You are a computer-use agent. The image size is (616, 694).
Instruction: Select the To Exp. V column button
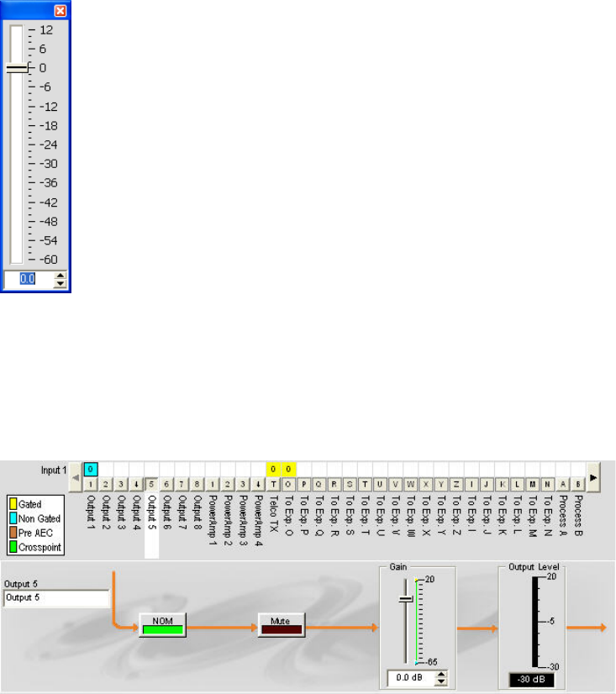(x=395, y=484)
